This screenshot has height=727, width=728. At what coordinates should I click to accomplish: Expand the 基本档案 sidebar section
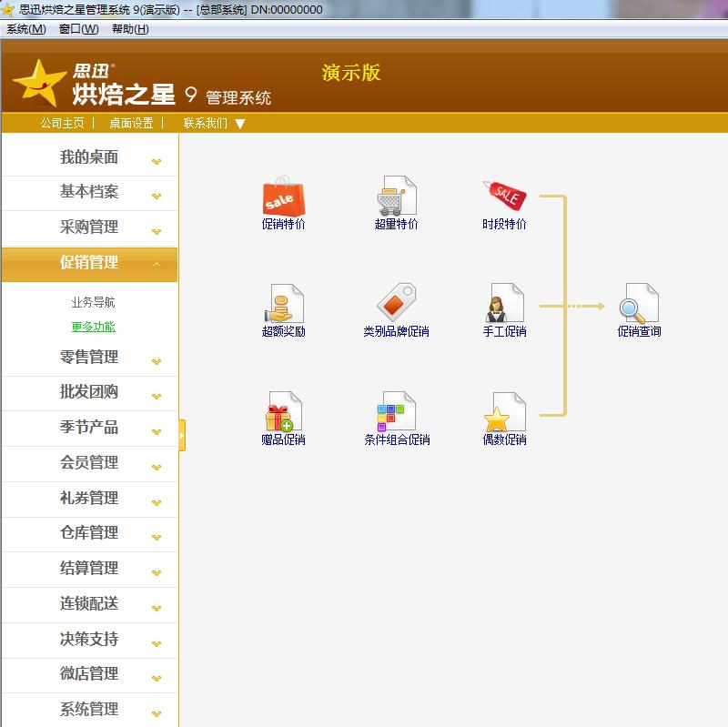pos(89,192)
